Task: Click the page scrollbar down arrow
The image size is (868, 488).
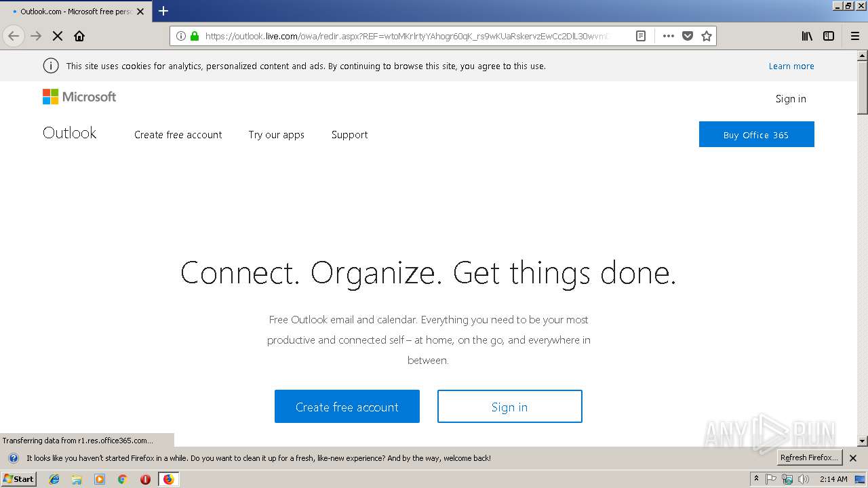Action: [x=863, y=441]
